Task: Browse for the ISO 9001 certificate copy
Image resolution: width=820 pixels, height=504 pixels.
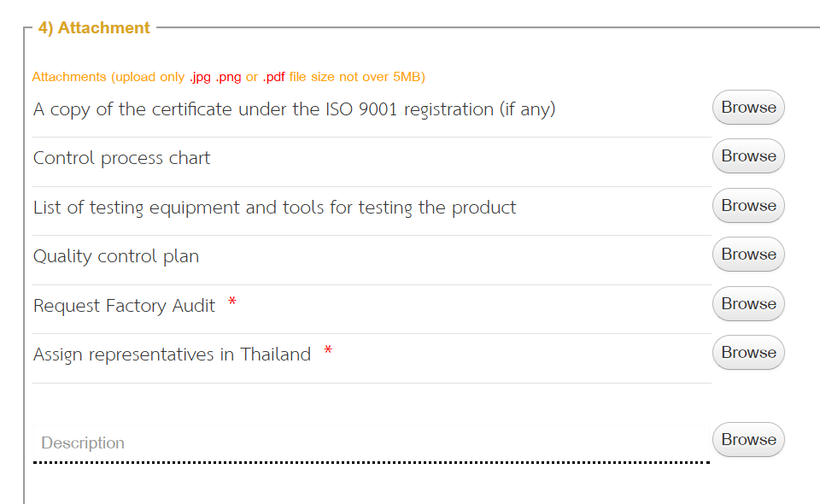Action: [748, 108]
